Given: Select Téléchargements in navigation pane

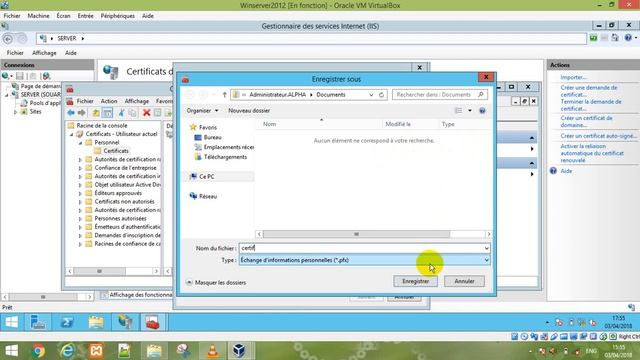Looking at the screenshot, I should pyautogui.click(x=225, y=157).
